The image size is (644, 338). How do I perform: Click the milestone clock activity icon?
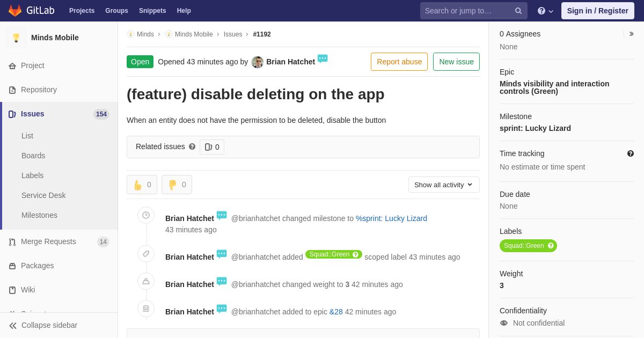pyautogui.click(x=146, y=215)
